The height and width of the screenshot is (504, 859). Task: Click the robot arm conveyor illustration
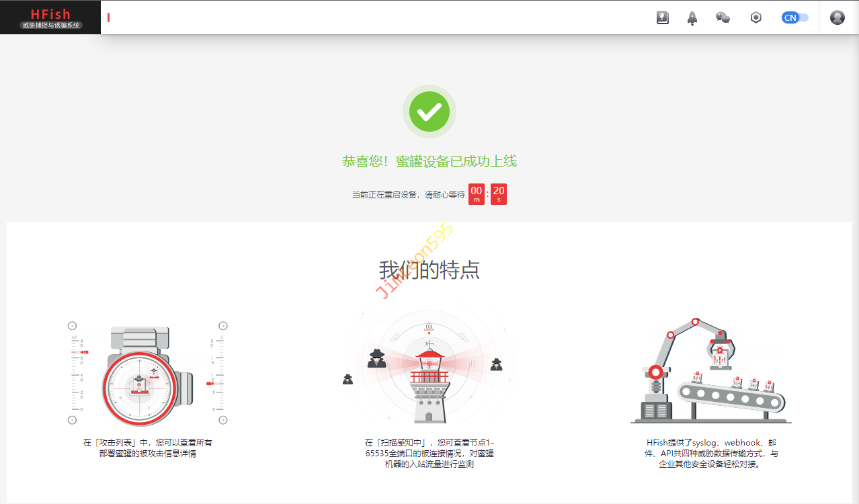tap(711, 371)
